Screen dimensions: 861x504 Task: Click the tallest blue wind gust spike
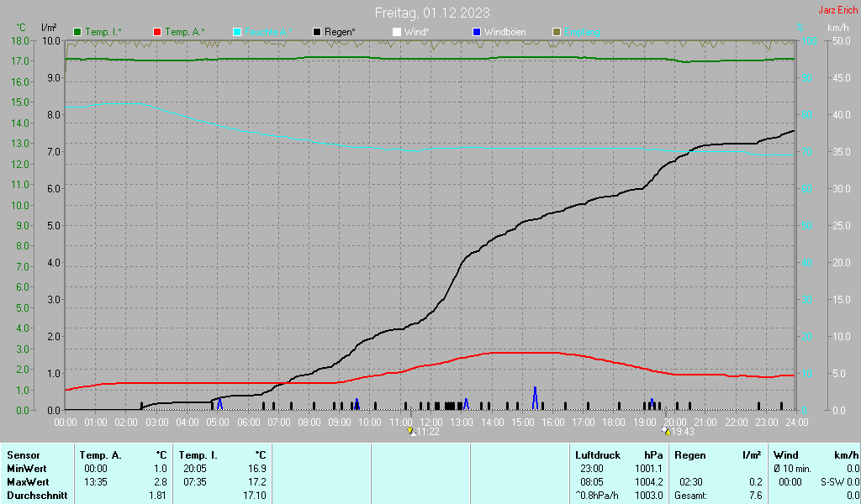pyautogui.click(x=535, y=396)
